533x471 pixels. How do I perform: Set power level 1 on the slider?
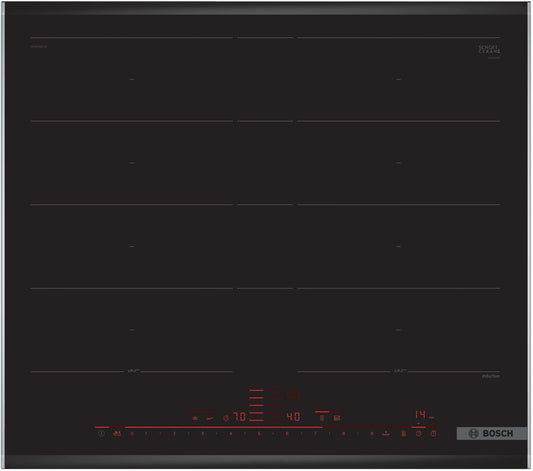[x=146, y=434]
